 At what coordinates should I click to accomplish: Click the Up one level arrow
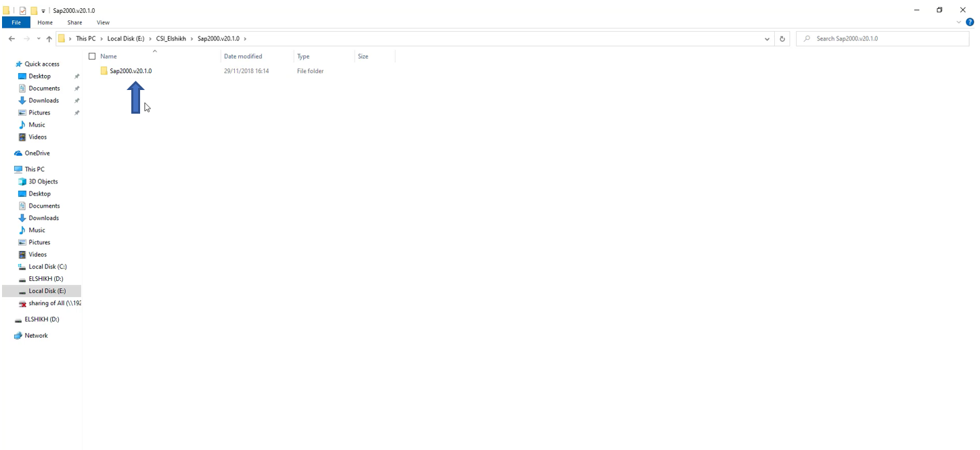(x=49, y=39)
